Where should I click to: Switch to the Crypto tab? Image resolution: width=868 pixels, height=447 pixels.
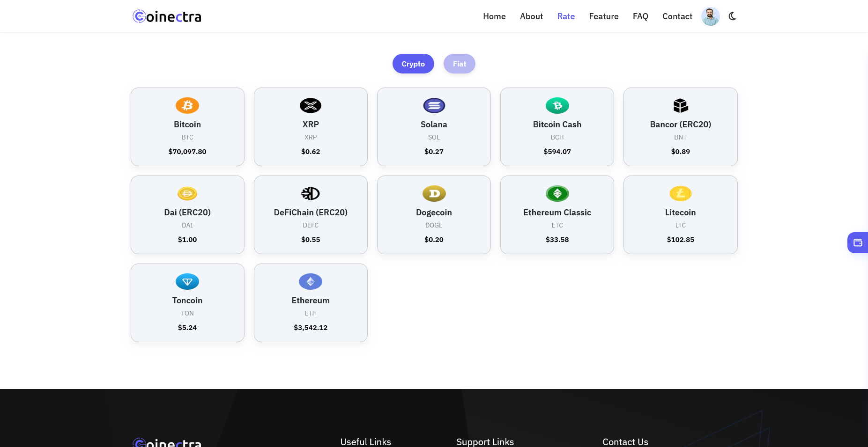(413, 64)
